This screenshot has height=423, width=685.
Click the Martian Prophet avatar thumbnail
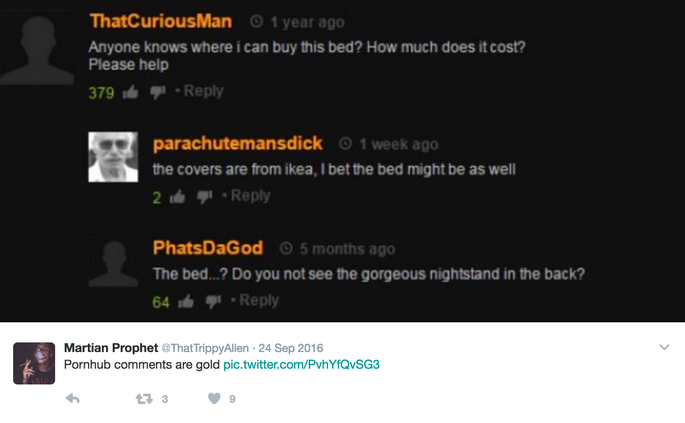tap(34, 364)
